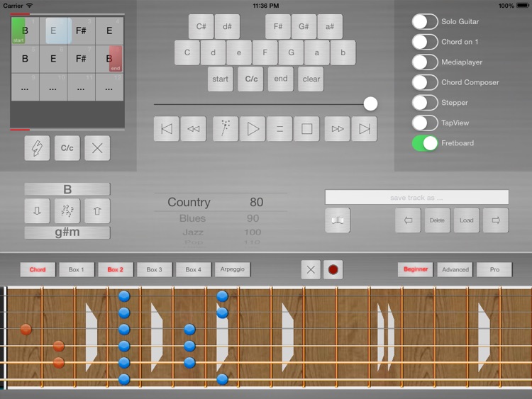Click the random dice chord button

click(x=67, y=211)
